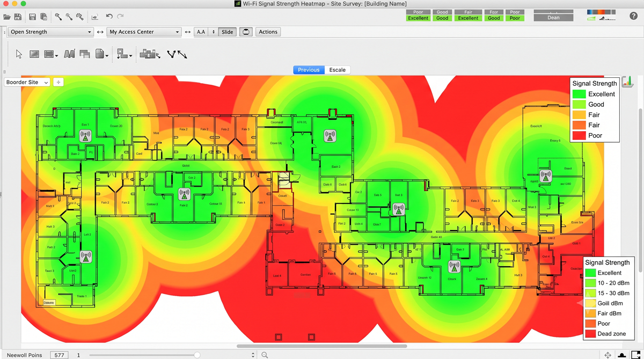Click the A.A text size button
This screenshot has height=359, width=644.
coord(201,32)
